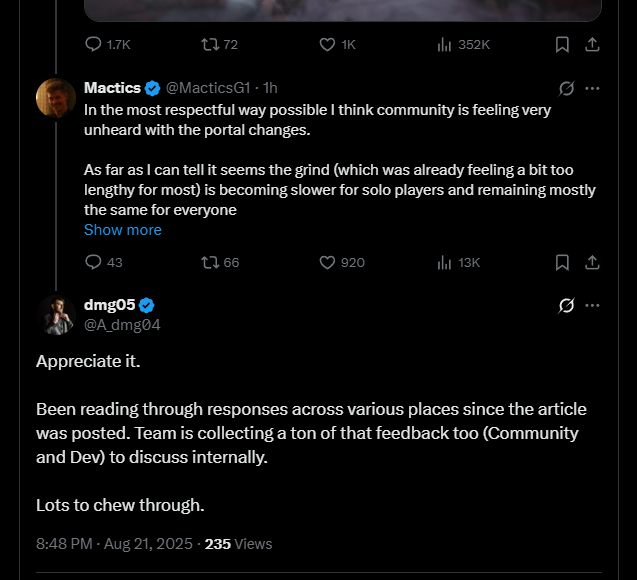
Task: Reply to the Mactics post
Action: [x=94, y=262]
